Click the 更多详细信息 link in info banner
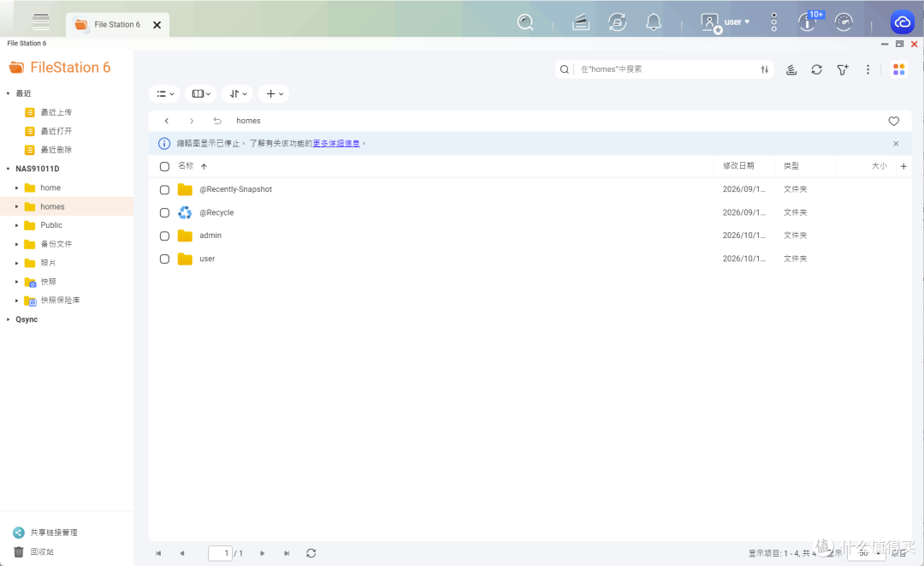 (x=336, y=143)
